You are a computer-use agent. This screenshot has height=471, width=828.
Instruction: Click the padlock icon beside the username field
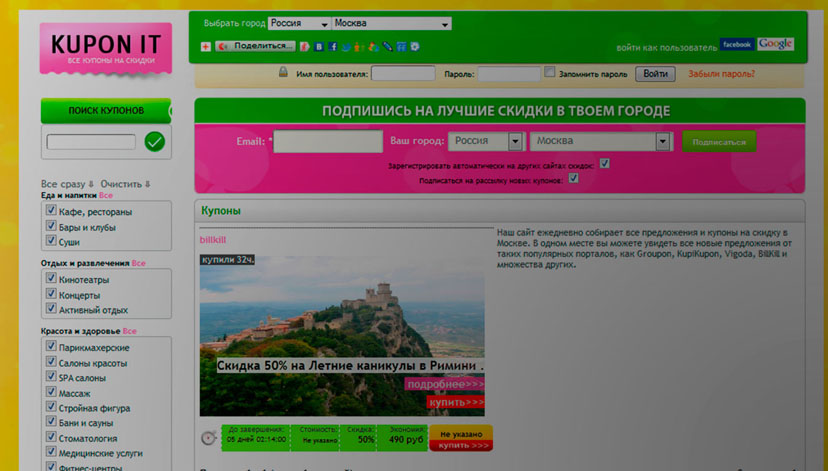[x=283, y=72]
